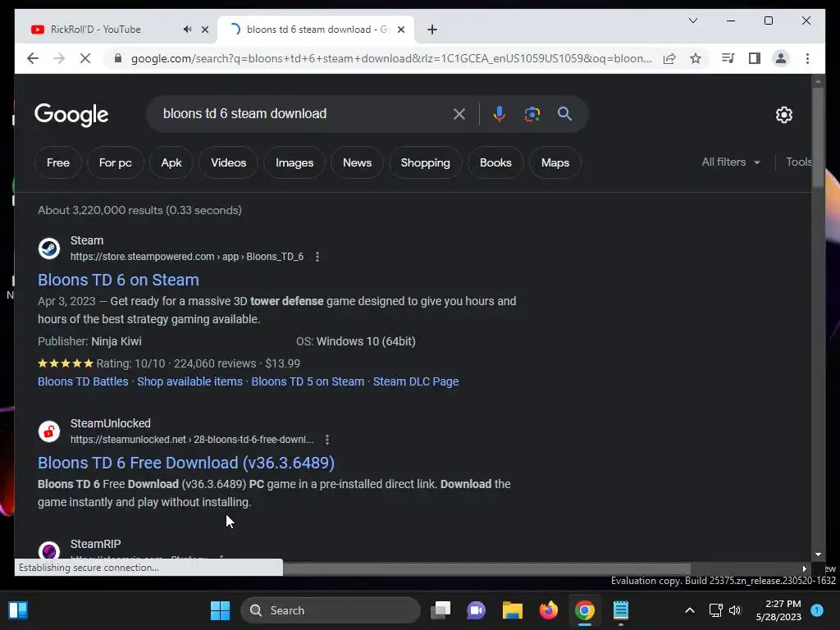Click the Google search text box
Viewport: 840px width, 630px height.
[x=303, y=113]
